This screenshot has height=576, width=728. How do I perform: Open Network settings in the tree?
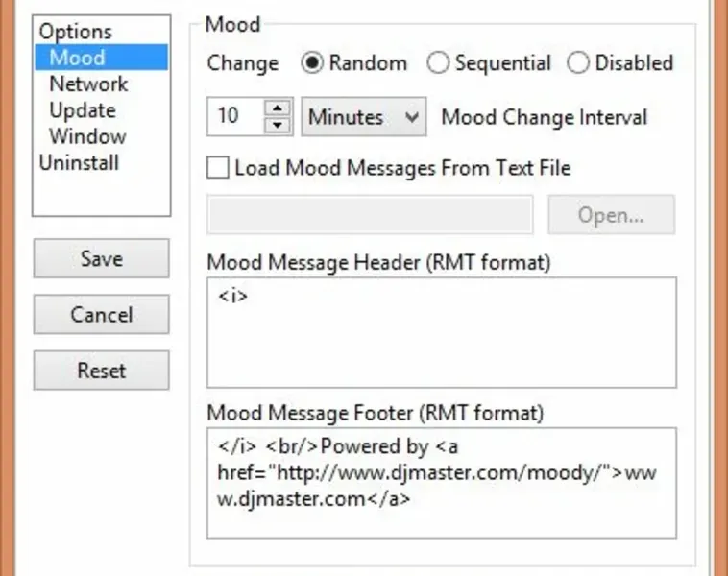click(88, 84)
